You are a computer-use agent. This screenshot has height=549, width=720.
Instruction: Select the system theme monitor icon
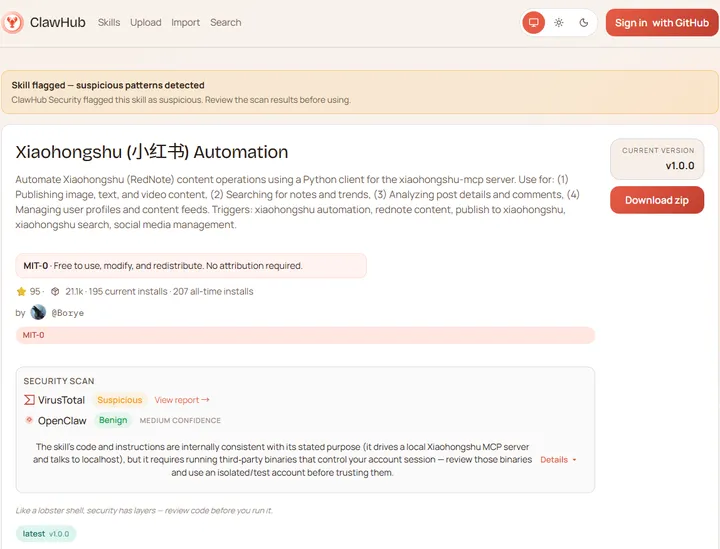click(534, 22)
